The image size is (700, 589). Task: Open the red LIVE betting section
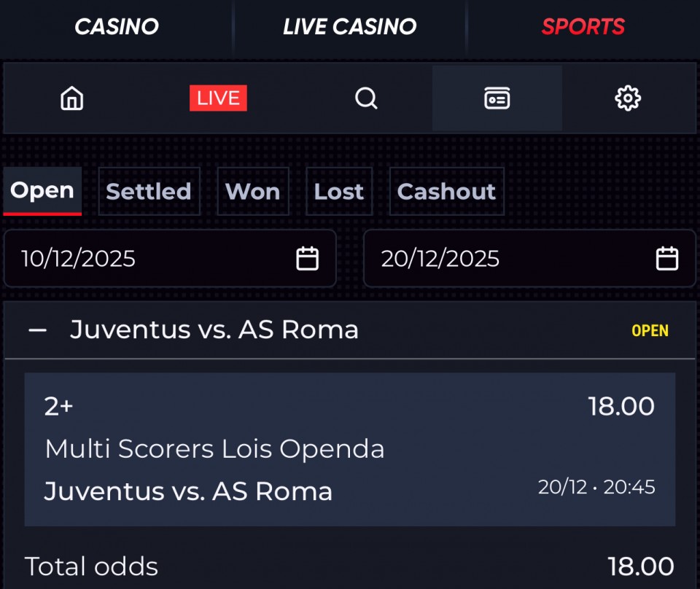point(218,98)
